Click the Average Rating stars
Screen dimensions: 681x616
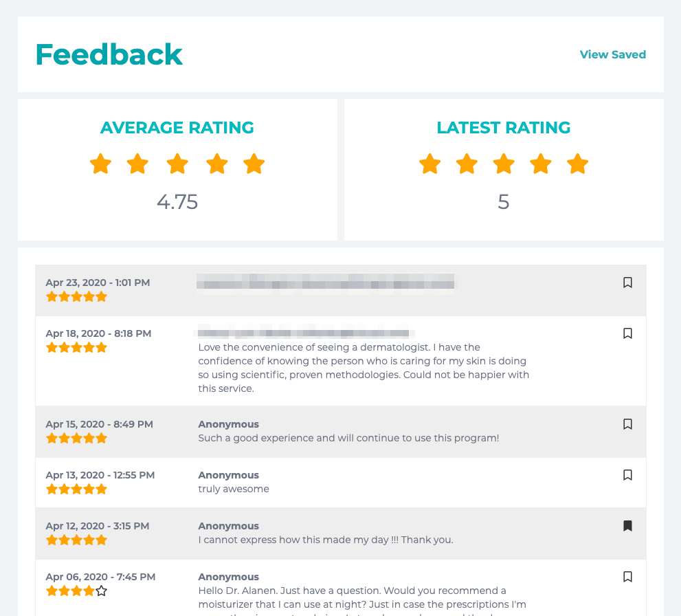[x=177, y=164]
